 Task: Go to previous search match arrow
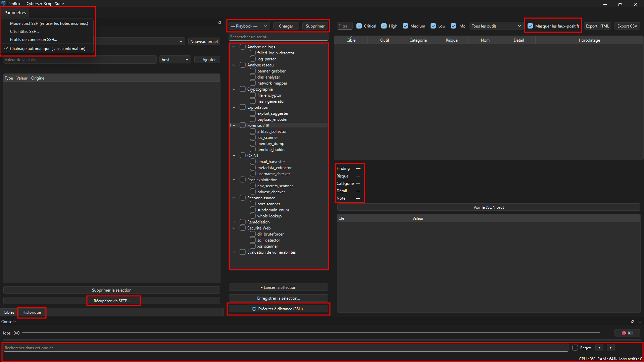coord(599,348)
